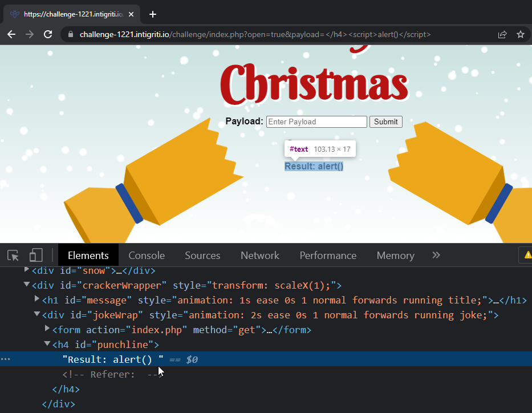Image resolution: width=532 pixels, height=413 pixels.
Task: Activate the DevTools element picker
Action: coord(13,255)
